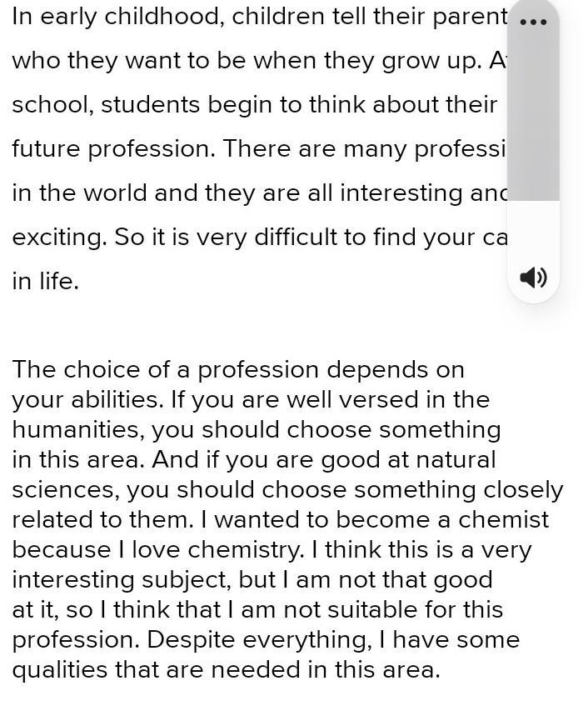Click the word "humanities,"

(x=78, y=430)
